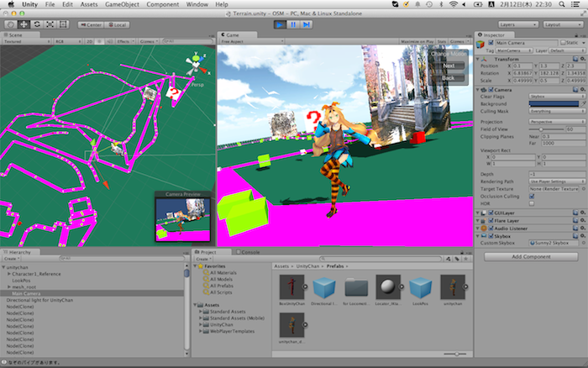This screenshot has height=368, width=588.
Task: Open the Window menu
Action: point(197,4)
